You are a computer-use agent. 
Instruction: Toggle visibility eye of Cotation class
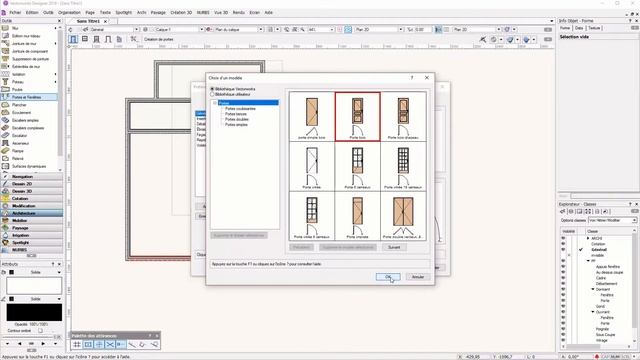pos(563,244)
